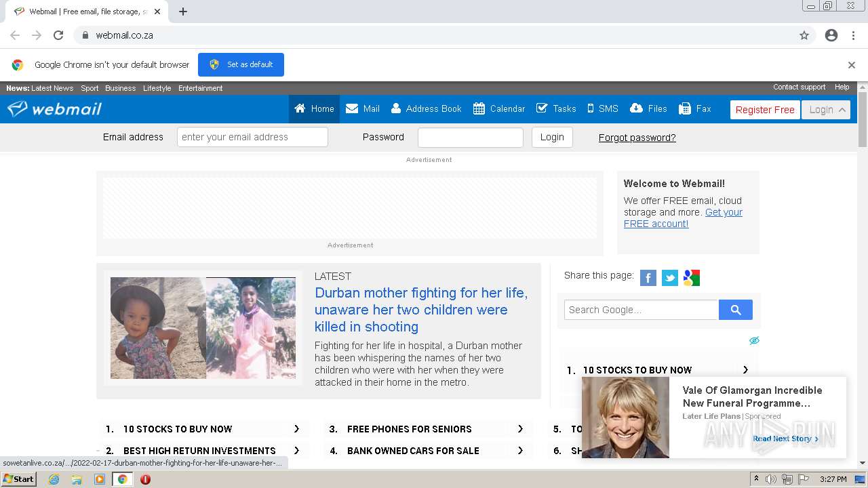Open the Vale Of Glamorgan funeral ad
Image resolution: width=868 pixels, height=488 pixels.
coord(752,396)
